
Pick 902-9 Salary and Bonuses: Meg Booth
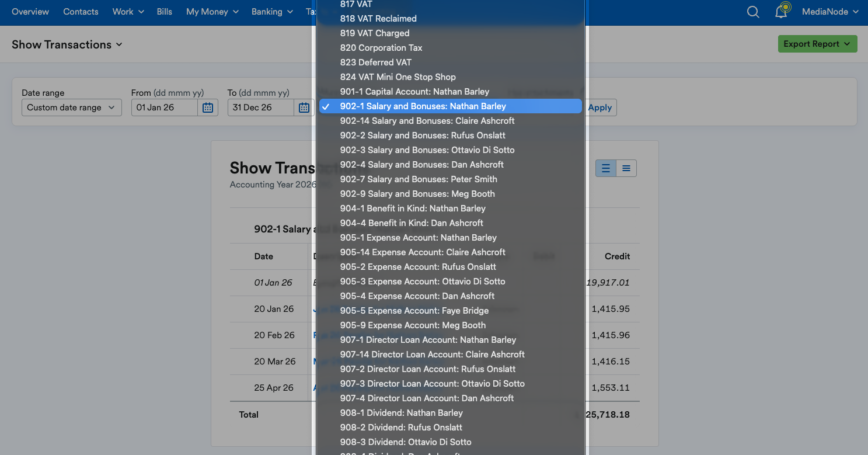pos(451,194)
